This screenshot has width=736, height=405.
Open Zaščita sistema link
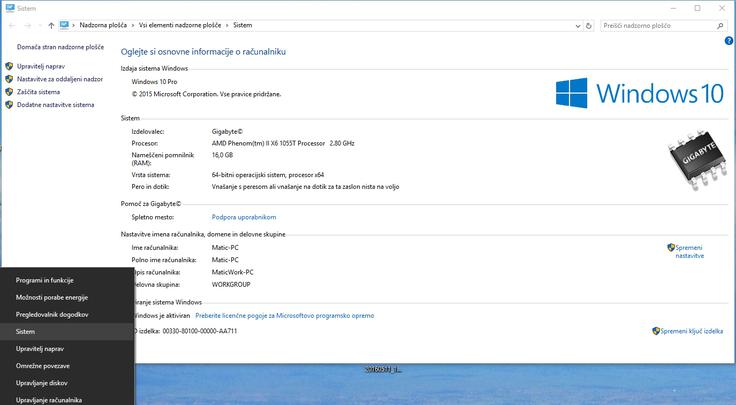38,92
